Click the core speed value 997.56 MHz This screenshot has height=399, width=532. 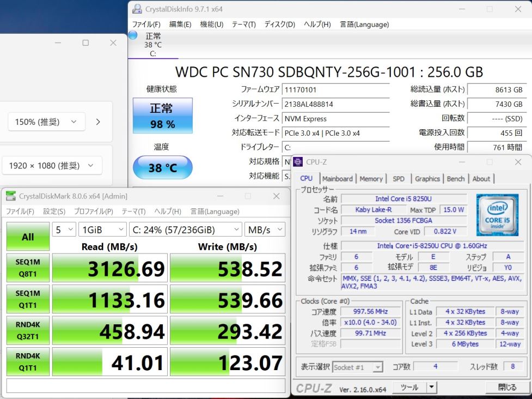(370, 311)
